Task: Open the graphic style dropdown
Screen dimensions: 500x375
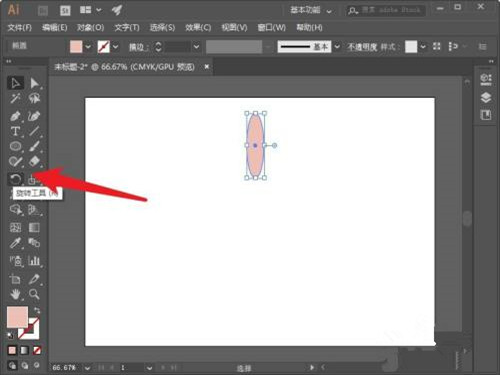Action: (x=423, y=47)
